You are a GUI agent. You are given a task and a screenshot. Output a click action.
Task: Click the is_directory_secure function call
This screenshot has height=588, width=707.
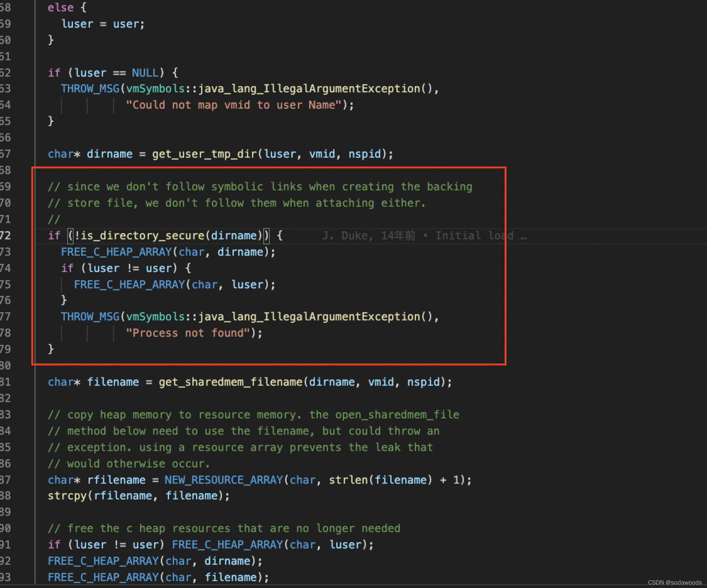142,236
